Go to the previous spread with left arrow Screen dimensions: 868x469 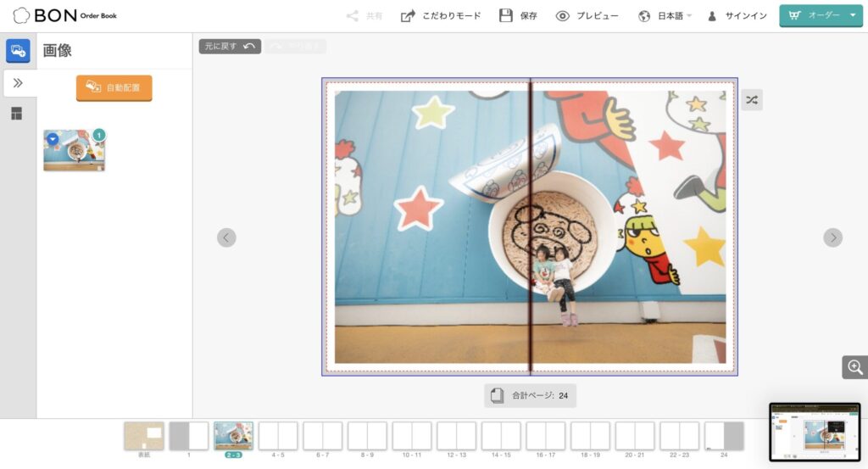[226, 237]
